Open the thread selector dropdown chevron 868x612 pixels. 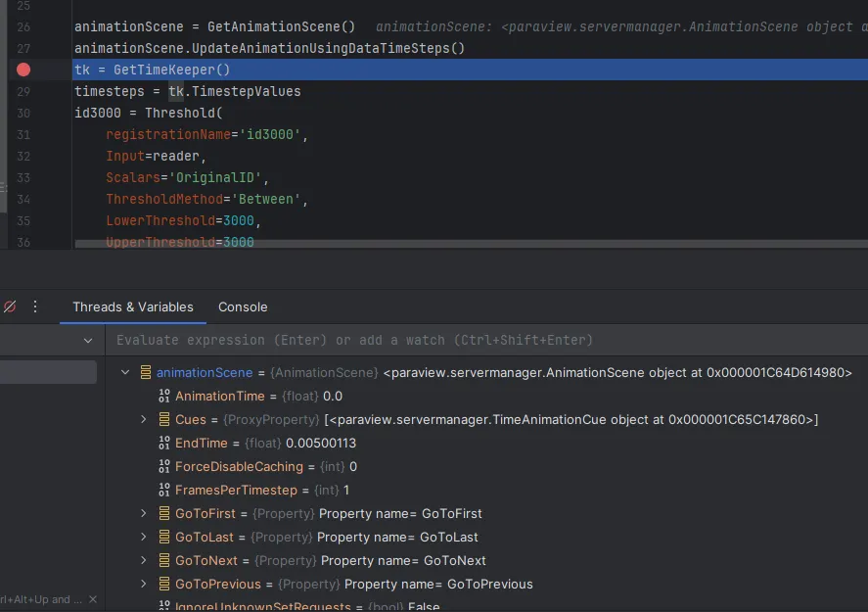tap(88, 341)
